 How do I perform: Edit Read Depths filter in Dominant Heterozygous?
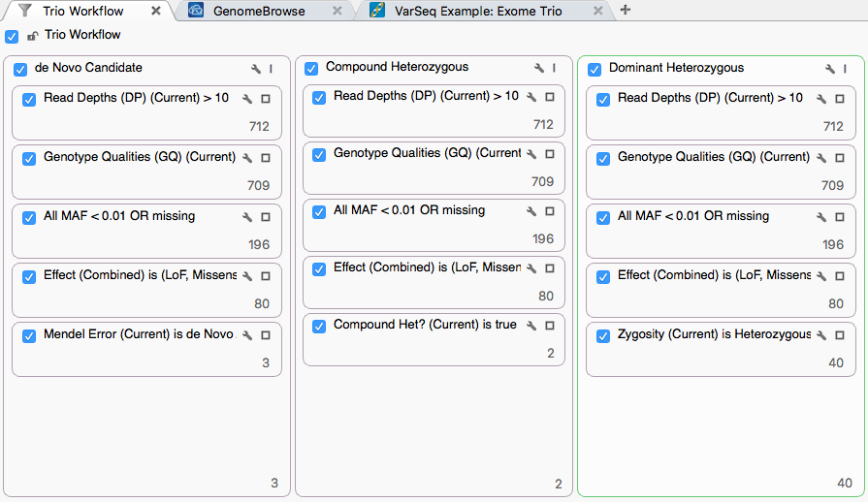821,99
